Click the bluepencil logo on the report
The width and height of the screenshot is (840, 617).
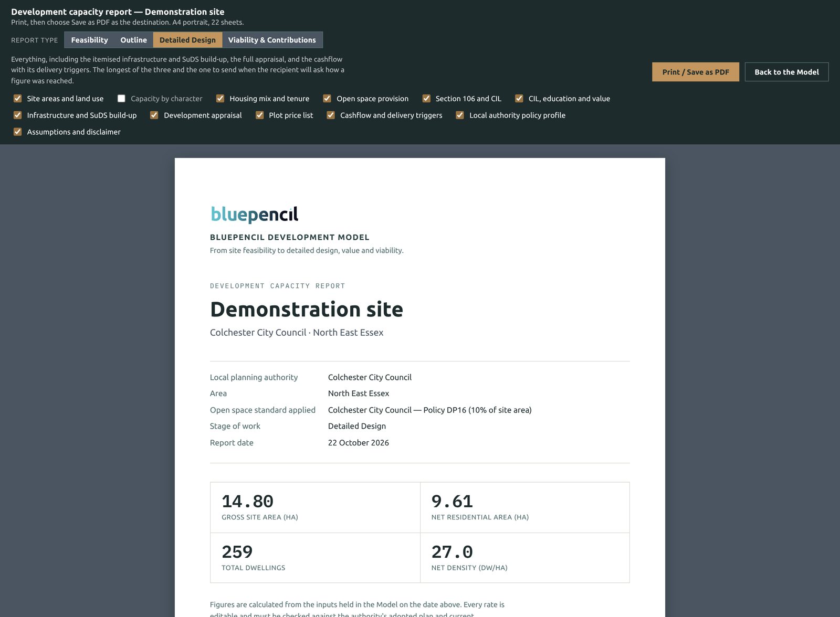[255, 214]
